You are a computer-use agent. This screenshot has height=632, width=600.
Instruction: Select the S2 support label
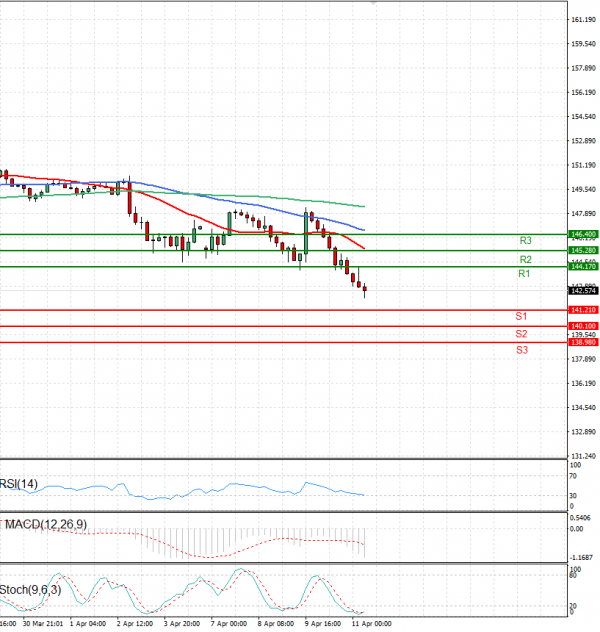tap(521, 334)
